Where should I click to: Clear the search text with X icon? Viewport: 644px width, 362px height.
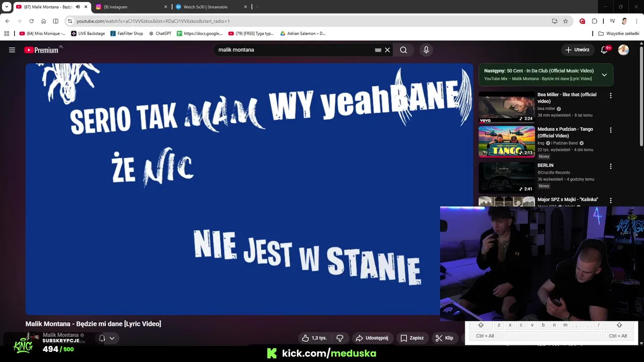pyautogui.click(x=387, y=50)
